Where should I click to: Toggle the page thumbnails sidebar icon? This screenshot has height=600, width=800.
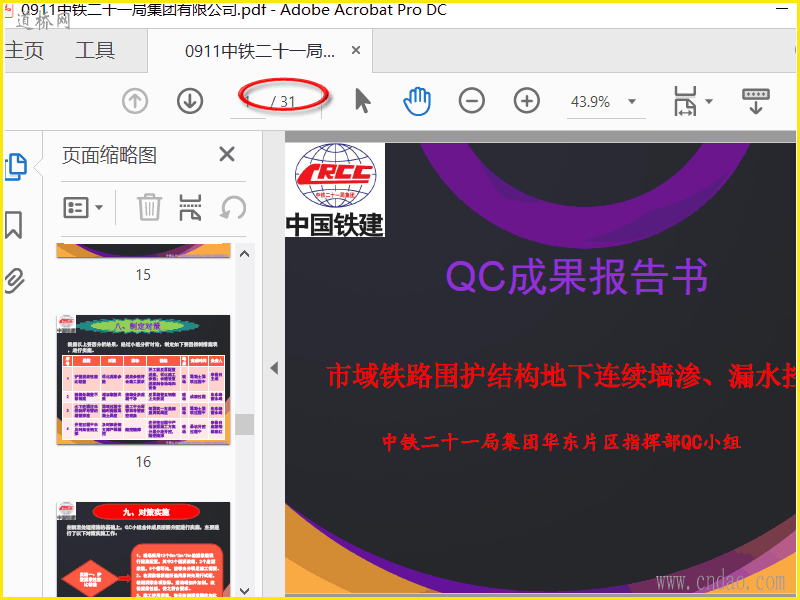pos(16,167)
